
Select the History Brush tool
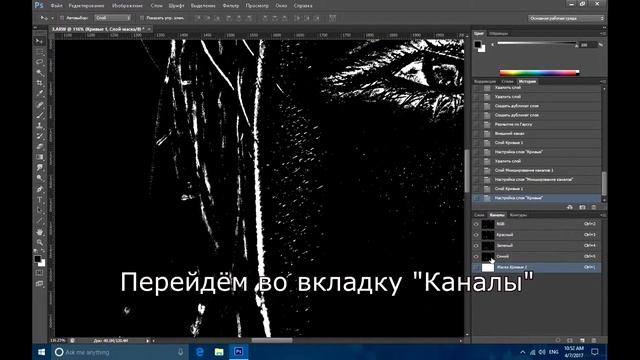[40, 136]
